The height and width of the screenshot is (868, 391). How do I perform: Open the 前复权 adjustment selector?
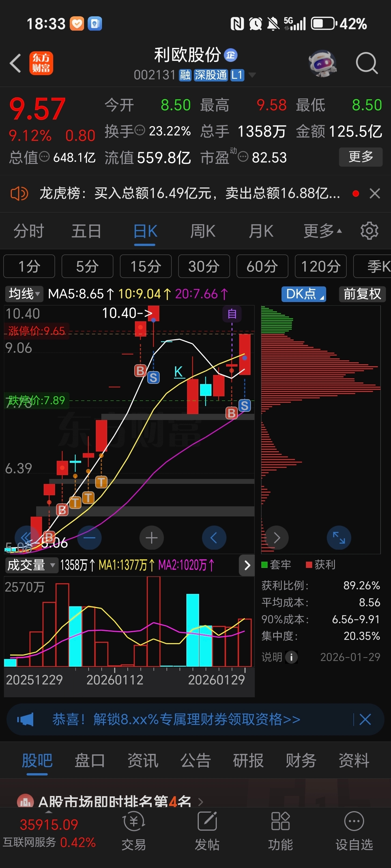click(362, 294)
